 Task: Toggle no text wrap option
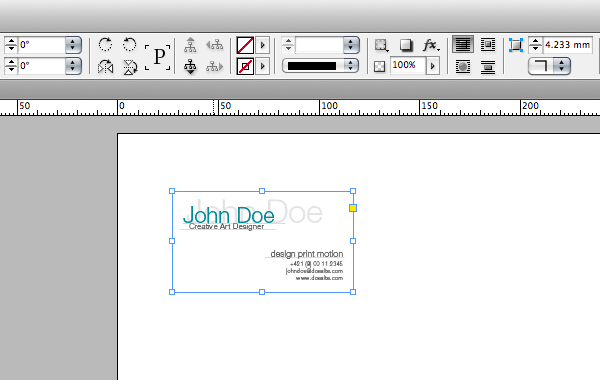click(463, 44)
